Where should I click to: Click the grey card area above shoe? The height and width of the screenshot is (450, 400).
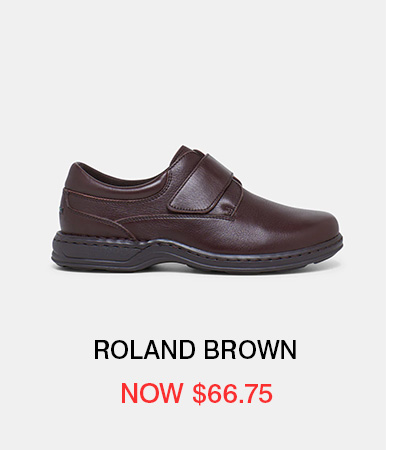193,72
